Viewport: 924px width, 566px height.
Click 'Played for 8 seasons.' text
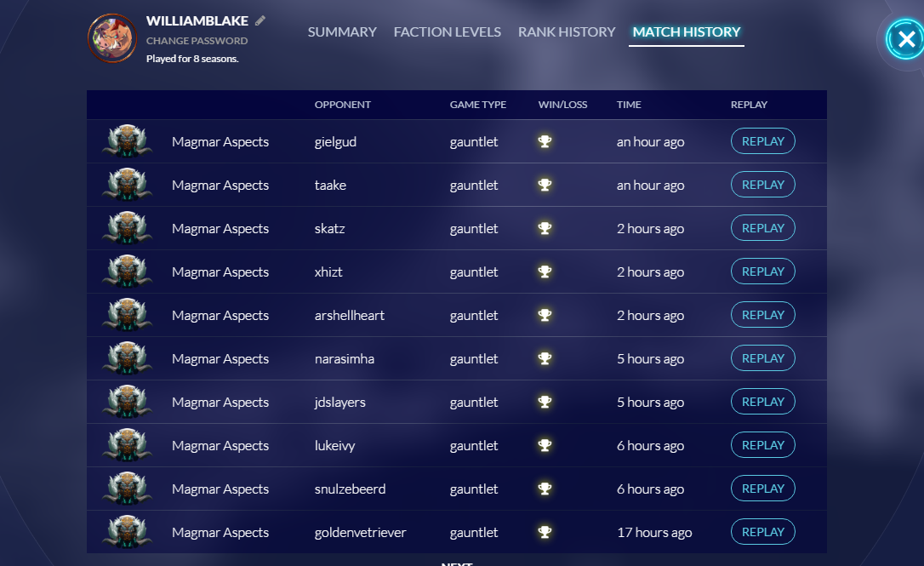[x=192, y=59]
